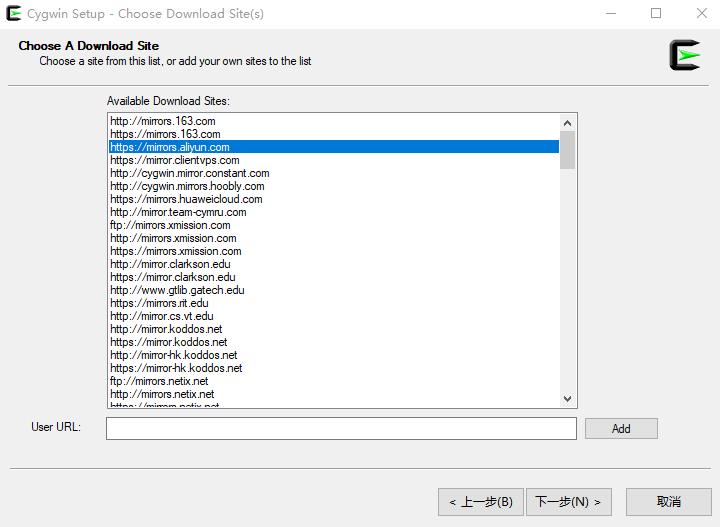Minimize the Cygwin Setup window
This screenshot has height=527, width=720.
(x=611, y=13)
